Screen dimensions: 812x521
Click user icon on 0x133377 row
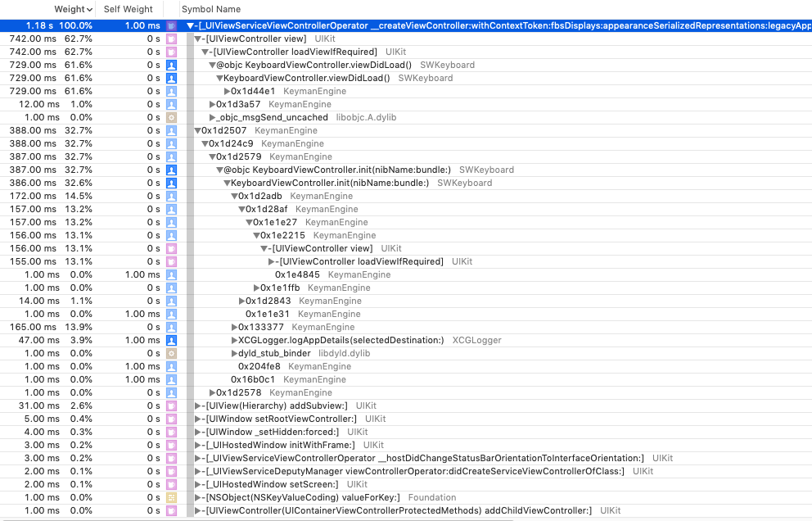(x=171, y=327)
